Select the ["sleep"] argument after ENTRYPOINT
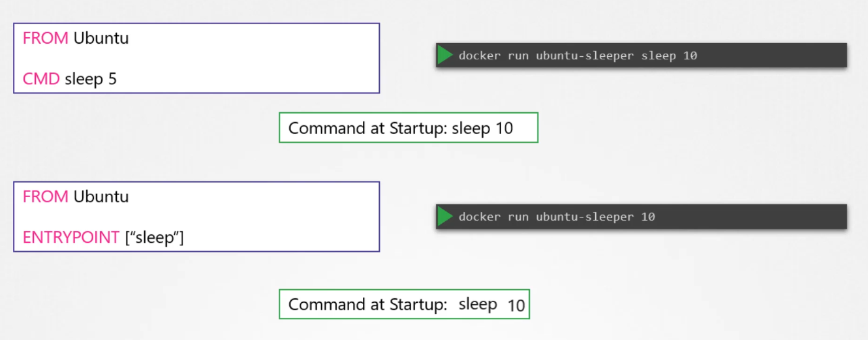Screen dimensions: 868x340 coord(154,238)
